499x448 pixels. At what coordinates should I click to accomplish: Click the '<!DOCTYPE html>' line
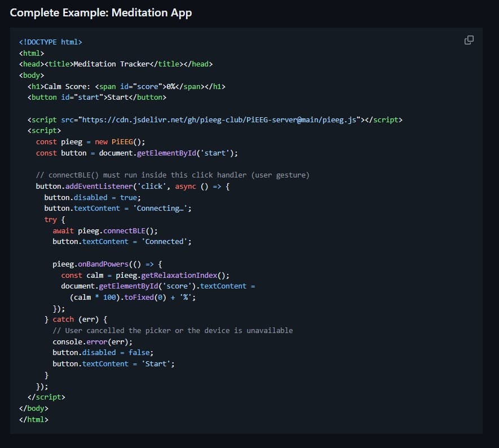[x=51, y=42]
